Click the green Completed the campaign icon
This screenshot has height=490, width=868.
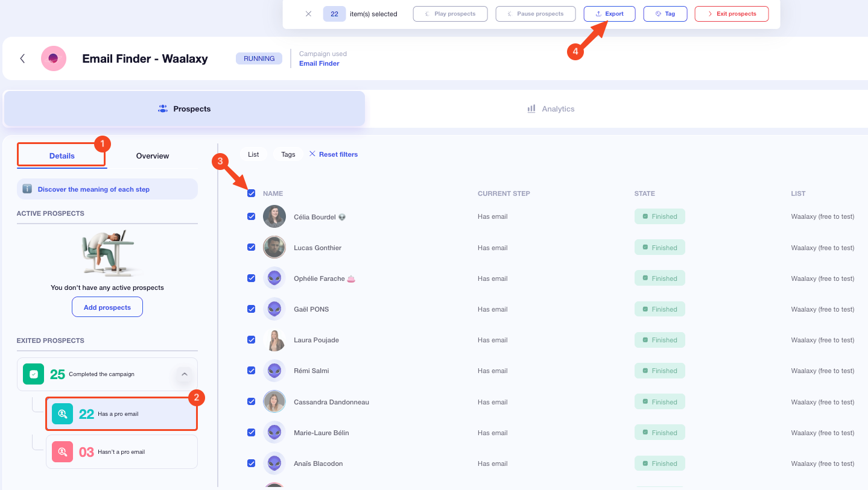click(34, 374)
